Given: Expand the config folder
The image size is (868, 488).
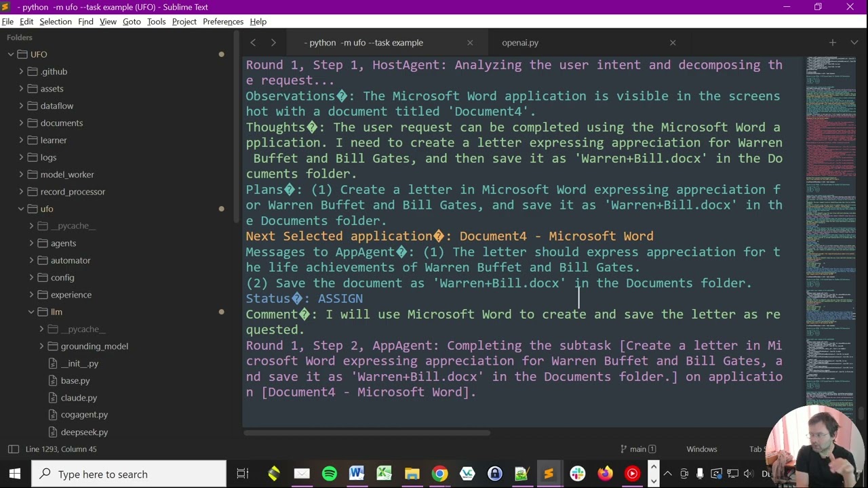Looking at the screenshot, I should click(31, 277).
